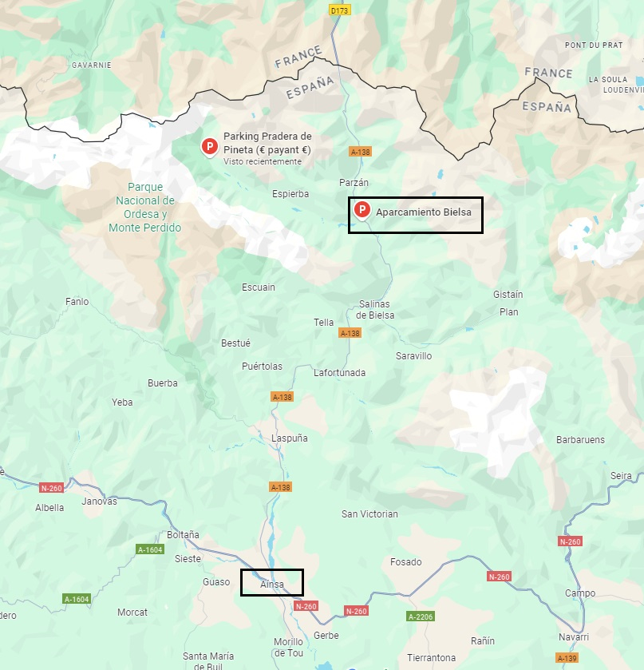Click the Parking Pradera de Pineta pin

[x=210, y=147]
